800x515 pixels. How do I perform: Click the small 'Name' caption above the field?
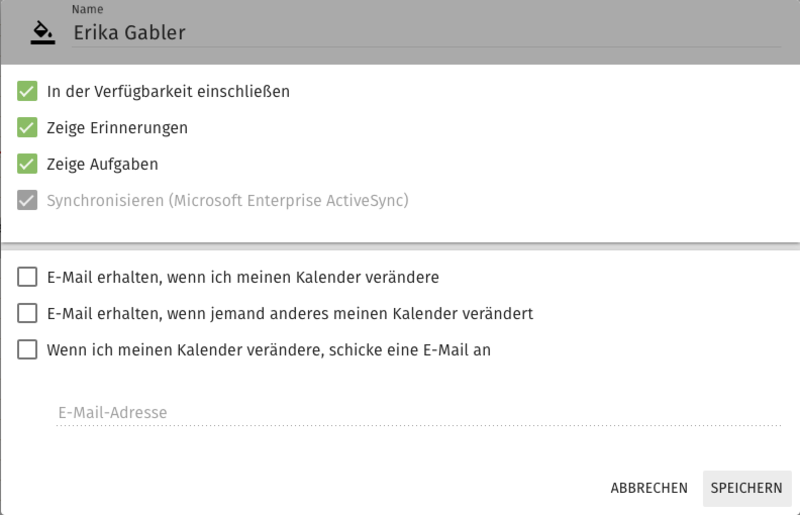87,9
